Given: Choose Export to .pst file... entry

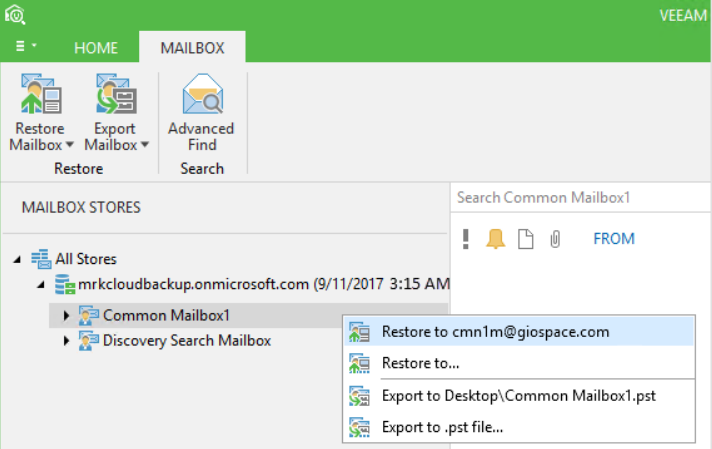Looking at the screenshot, I should pos(519,427).
